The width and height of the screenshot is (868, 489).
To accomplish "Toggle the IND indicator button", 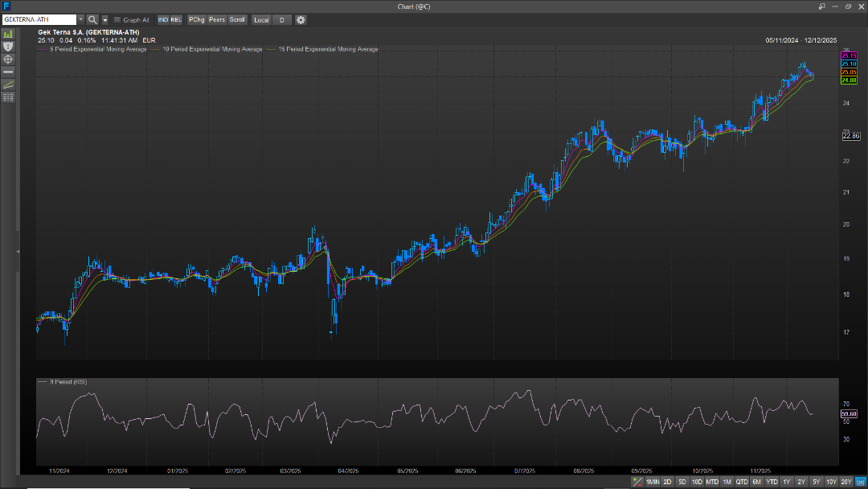I will (163, 19).
